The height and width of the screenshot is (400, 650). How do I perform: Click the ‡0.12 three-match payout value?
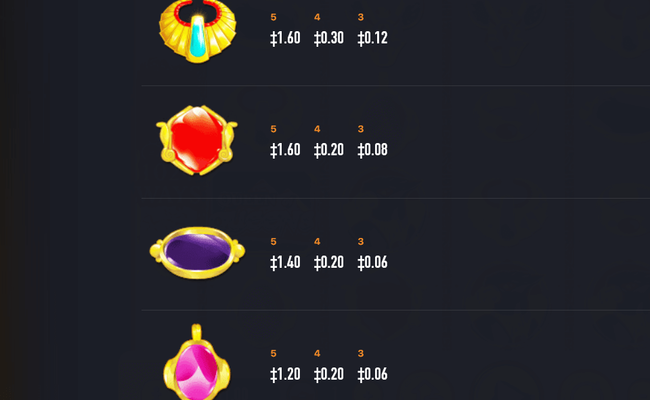(x=372, y=38)
